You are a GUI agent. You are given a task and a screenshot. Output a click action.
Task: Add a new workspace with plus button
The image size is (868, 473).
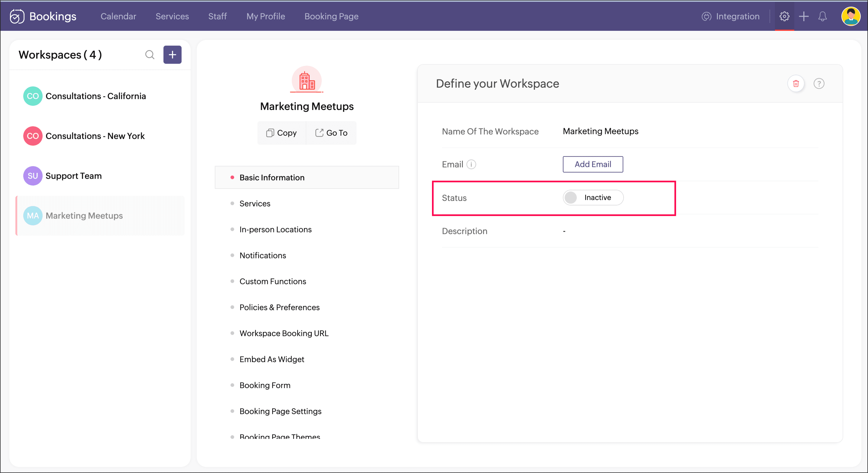point(172,55)
